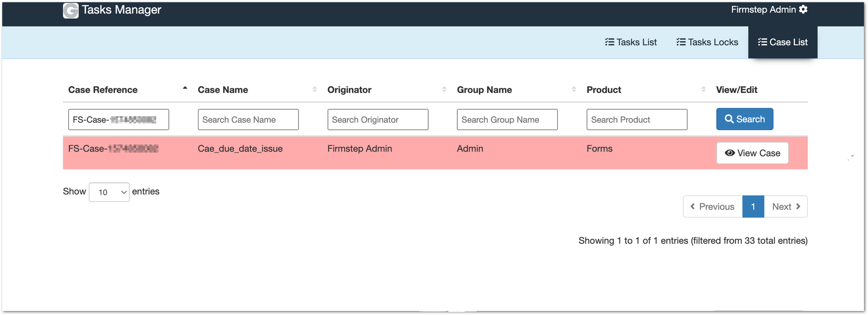Click the View/Edit column header

(736, 90)
